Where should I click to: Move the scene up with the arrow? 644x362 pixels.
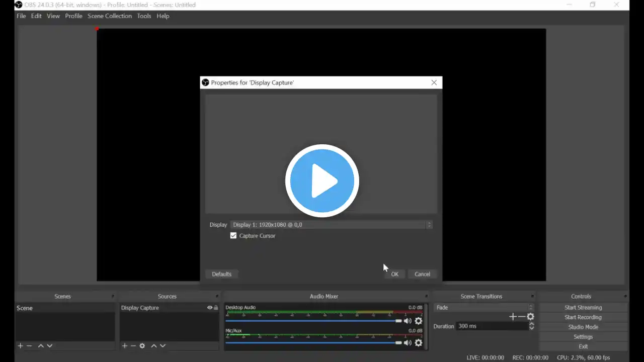tap(41, 346)
